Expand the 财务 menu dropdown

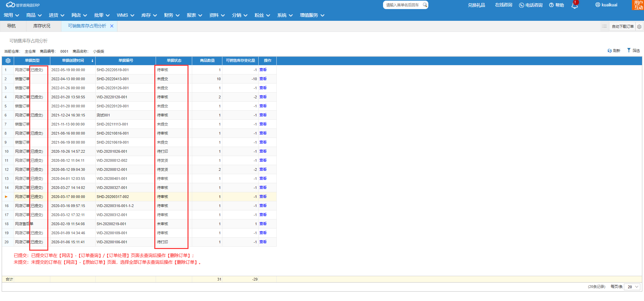click(172, 15)
